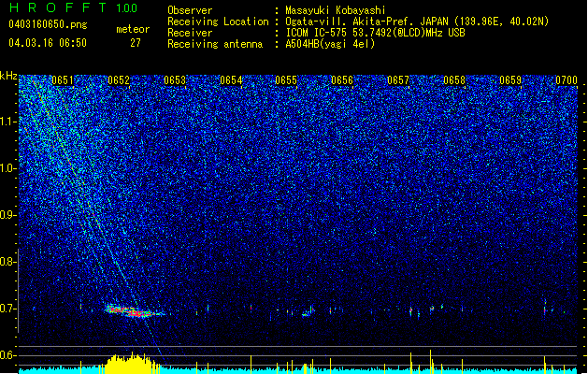Click the 0.8 kHz frequency label
Image resolution: width=588 pixels, height=374 pixels.
pyautogui.click(x=7, y=262)
